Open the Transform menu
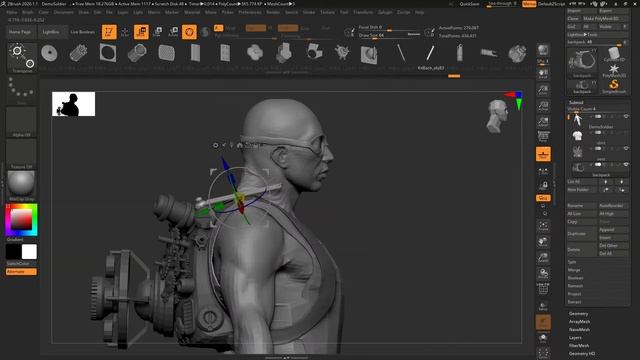The image size is (640, 360). pos(363,13)
